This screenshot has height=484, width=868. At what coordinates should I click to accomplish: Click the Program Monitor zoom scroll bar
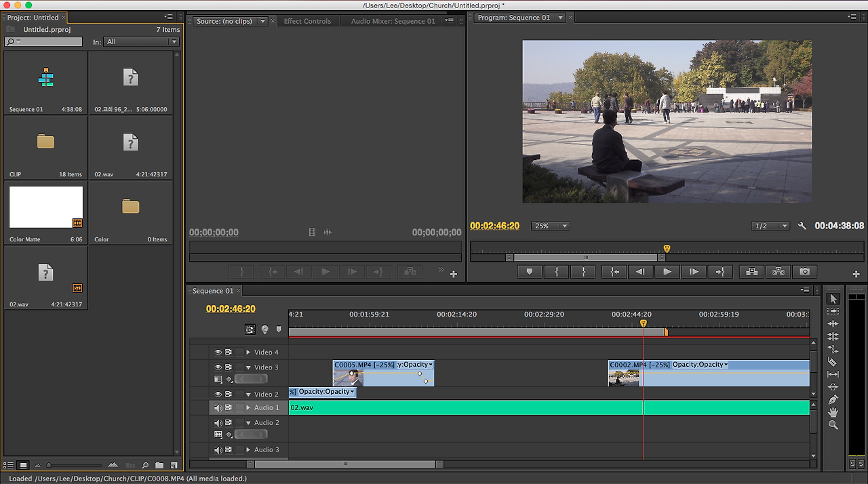click(x=585, y=258)
